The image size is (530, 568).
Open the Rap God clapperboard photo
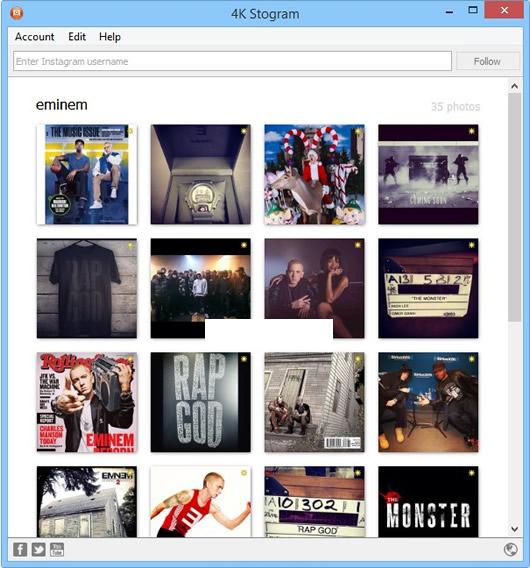click(314, 501)
